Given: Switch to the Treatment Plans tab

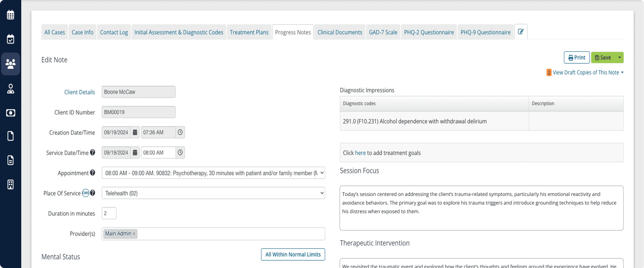Looking at the screenshot, I should point(249,32).
